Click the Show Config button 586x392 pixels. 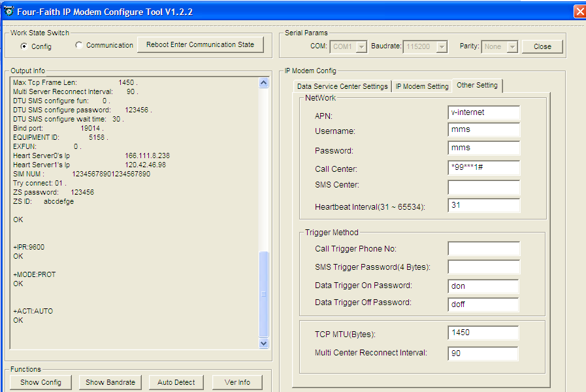[41, 382]
